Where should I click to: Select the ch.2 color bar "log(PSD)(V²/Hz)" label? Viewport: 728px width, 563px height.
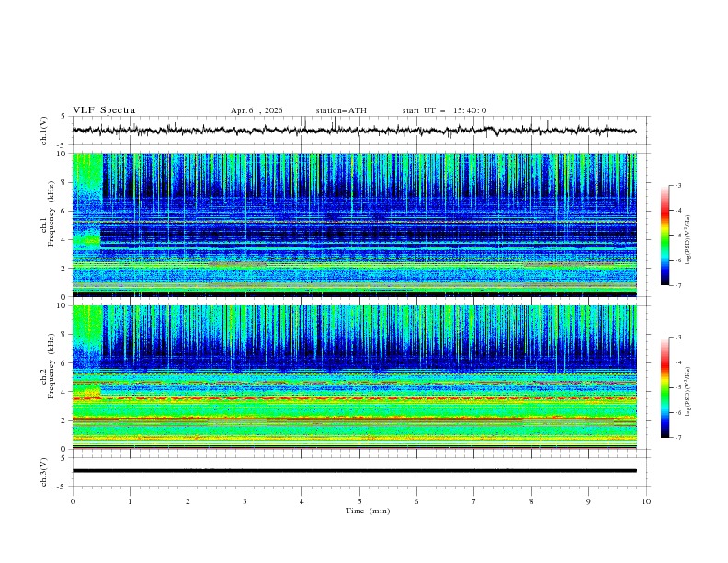688,391
